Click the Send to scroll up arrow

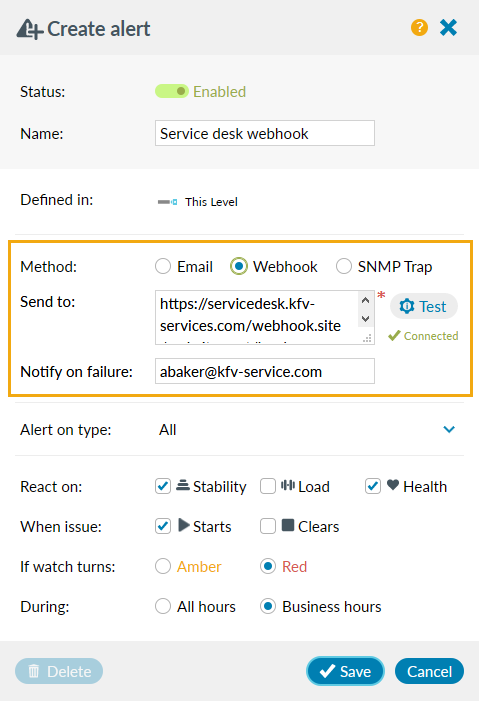point(365,300)
